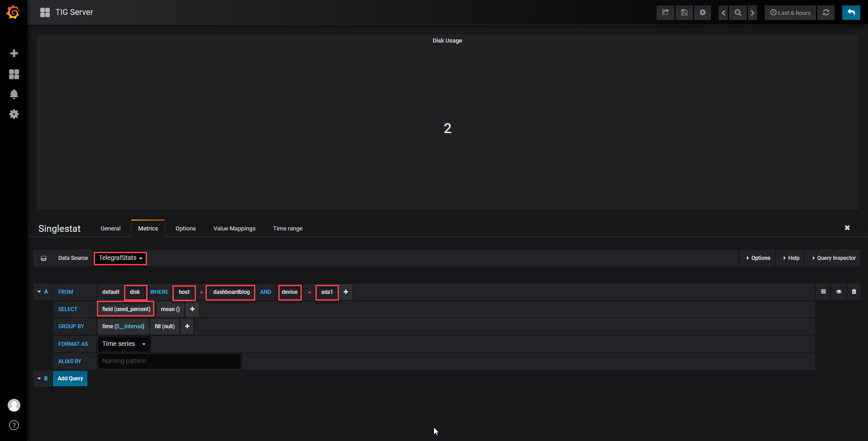868x441 pixels.
Task: Click the host equals operator
Action: tap(201, 292)
